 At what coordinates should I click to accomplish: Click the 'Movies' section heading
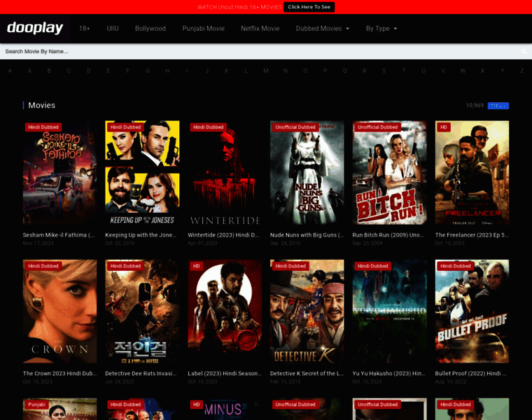[x=42, y=105]
